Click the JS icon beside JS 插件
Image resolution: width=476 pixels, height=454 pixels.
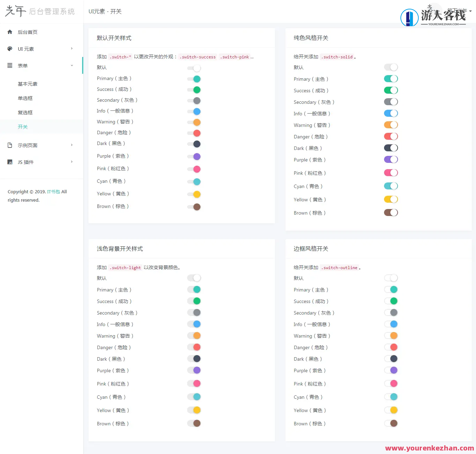(x=10, y=162)
